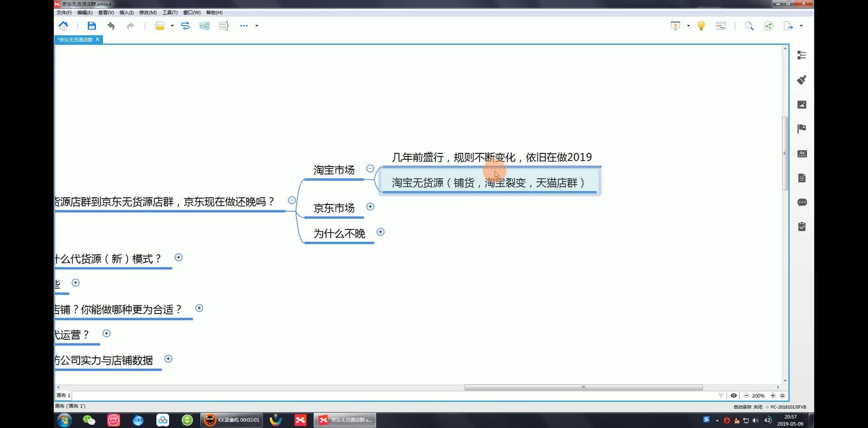Open WeChat from the taskbar
Image resolution: width=868 pixels, height=428 pixels.
(x=89, y=420)
